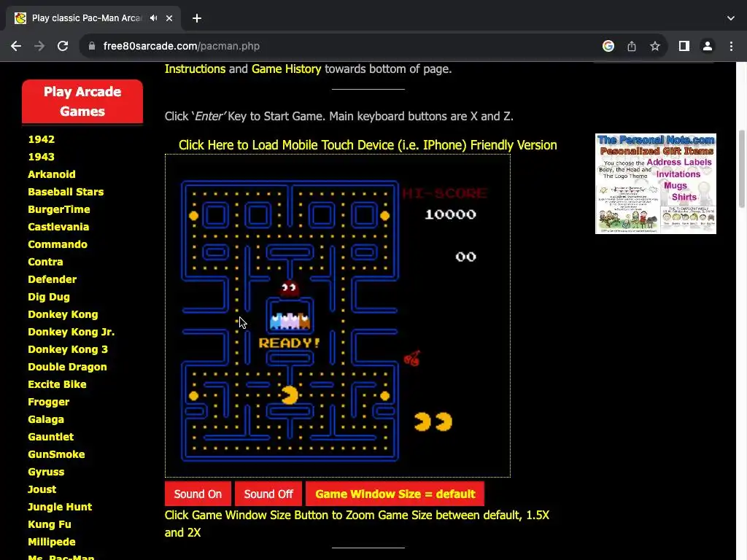Click the bottom-left power pellet in maze
The image size is (747, 560).
pyautogui.click(x=193, y=396)
